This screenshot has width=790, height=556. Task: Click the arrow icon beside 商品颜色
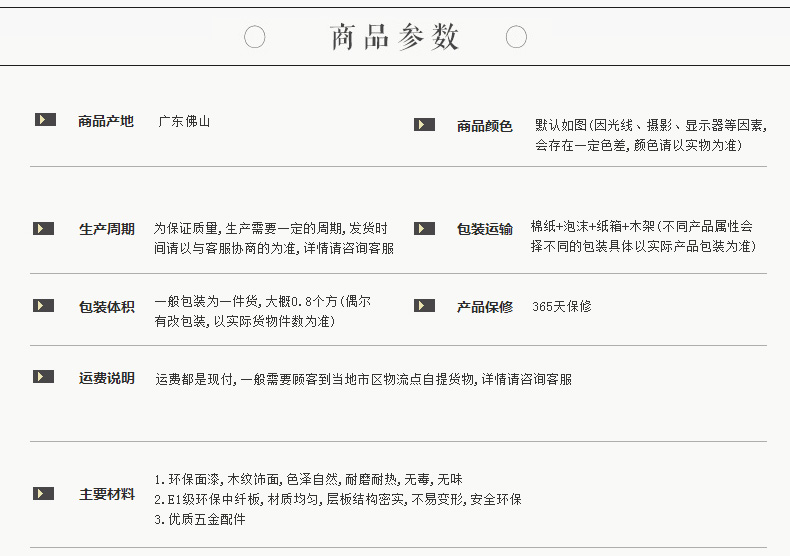tap(424, 124)
